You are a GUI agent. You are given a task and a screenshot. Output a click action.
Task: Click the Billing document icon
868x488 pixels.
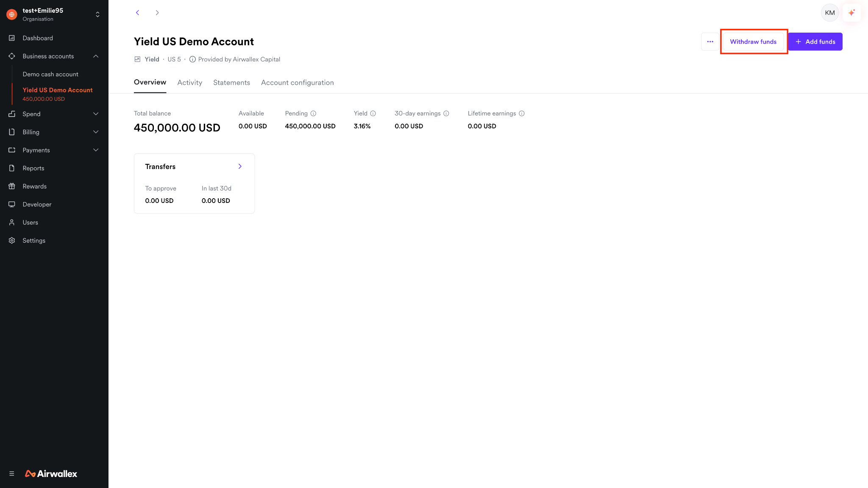(x=12, y=132)
